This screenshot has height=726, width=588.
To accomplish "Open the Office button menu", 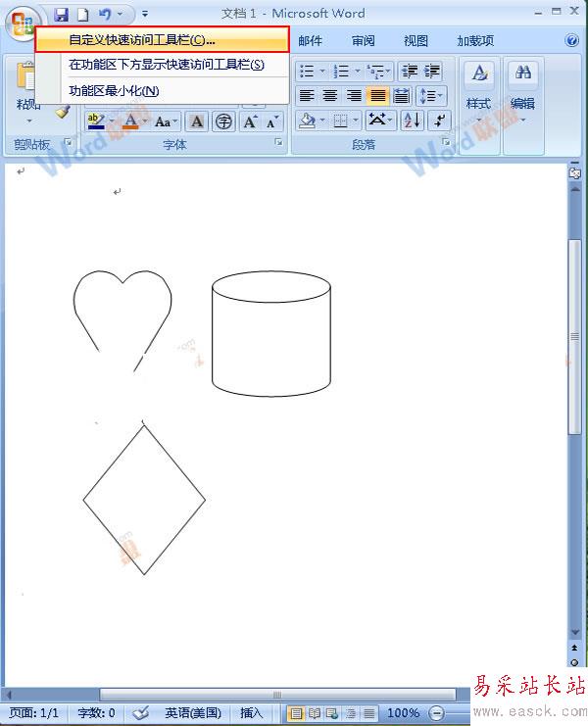I will pyautogui.click(x=23, y=24).
